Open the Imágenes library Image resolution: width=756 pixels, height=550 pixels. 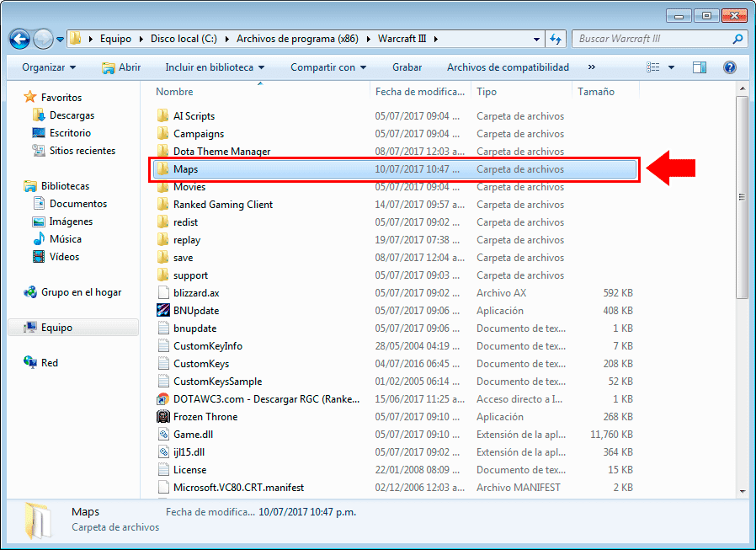[62, 222]
